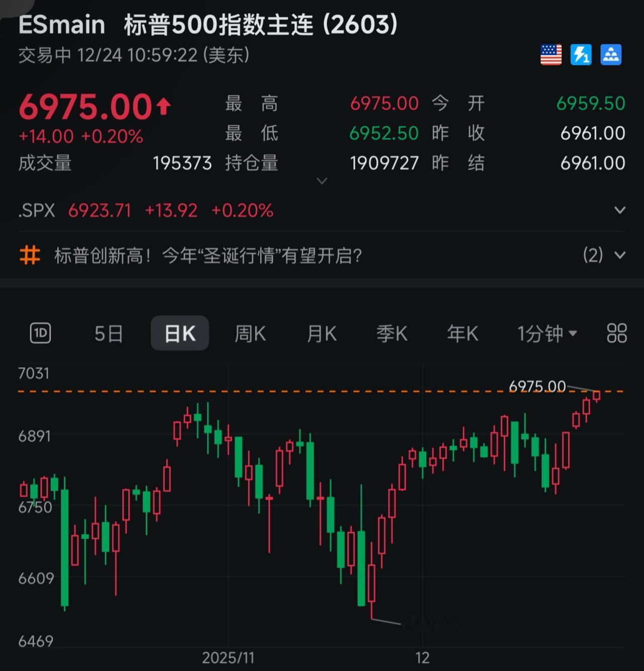The height and width of the screenshot is (671, 644).
Task: Select the 1D chart view icon
Action: [x=40, y=333]
